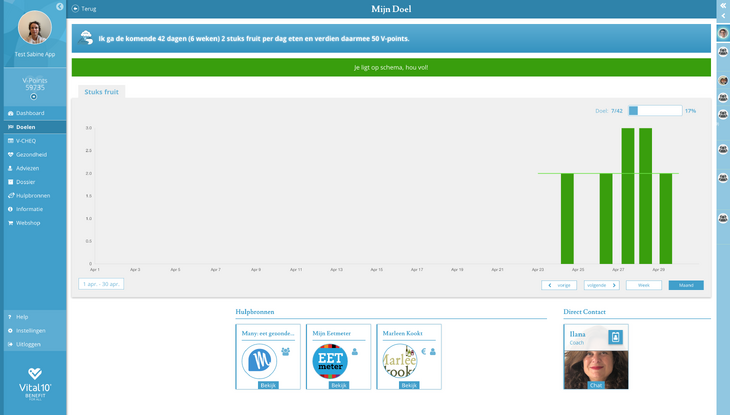Collapse the right contacts panel with double chevron

click(x=722, y=6)
